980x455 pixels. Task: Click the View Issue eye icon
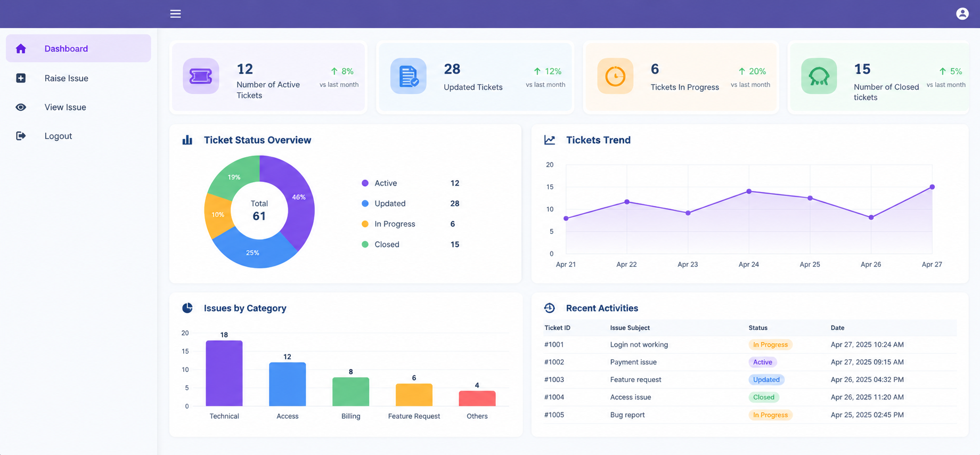point(21,107)
